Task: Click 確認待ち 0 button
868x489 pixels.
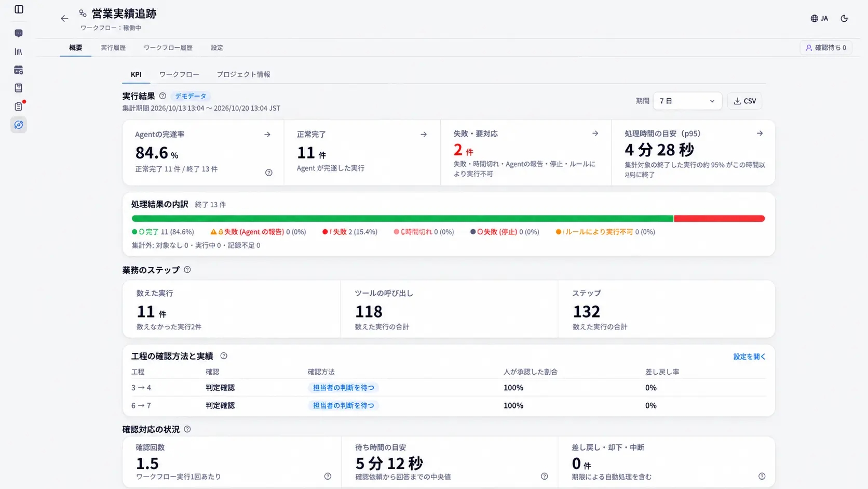Action: (x=826, y=47)
